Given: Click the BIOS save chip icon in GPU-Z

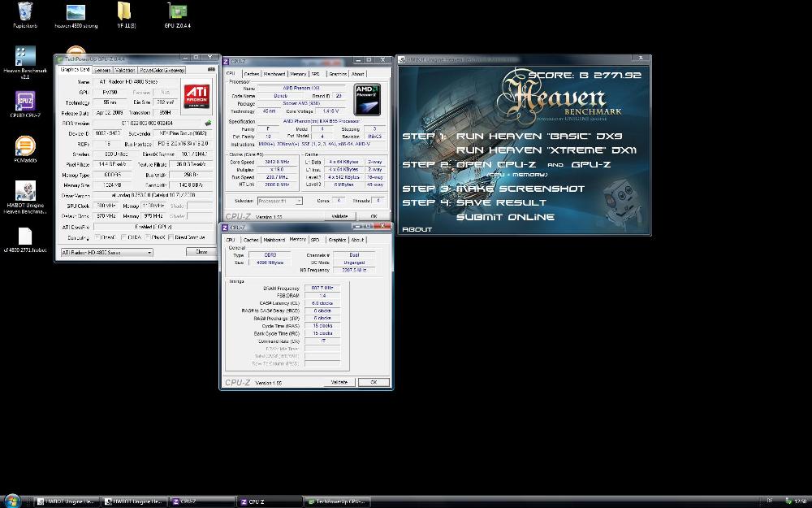Looking at the screenshot, I should click(x=208, y=124).
